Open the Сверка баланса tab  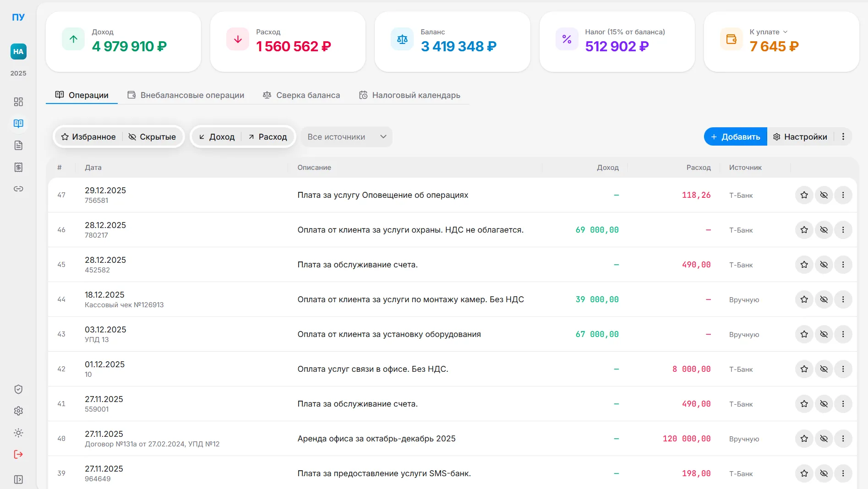[301, 95]
